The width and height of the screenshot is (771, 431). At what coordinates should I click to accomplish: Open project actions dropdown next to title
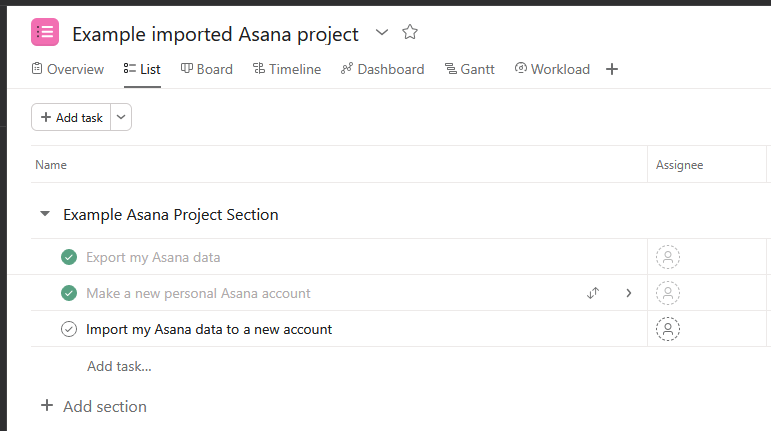click(382, 32)
